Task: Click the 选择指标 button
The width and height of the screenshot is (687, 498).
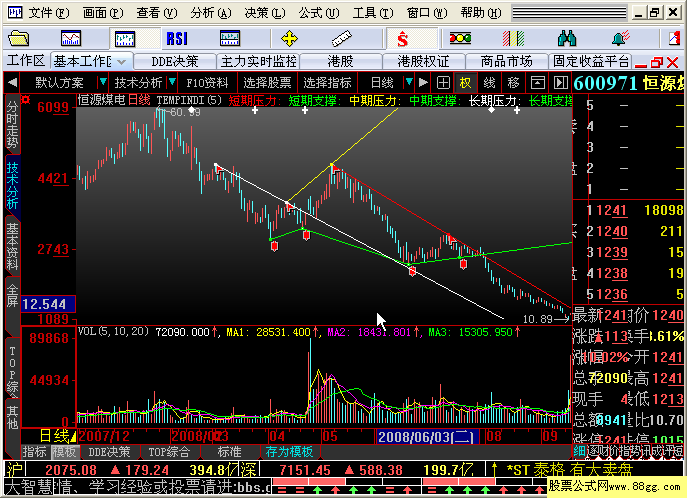Action: [x=327, y=82]
